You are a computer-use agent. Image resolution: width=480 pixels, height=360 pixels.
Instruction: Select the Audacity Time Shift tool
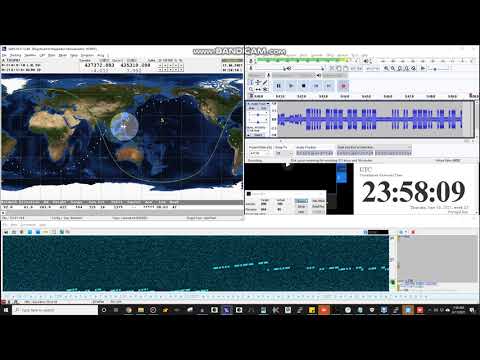[x=258, y=89]
